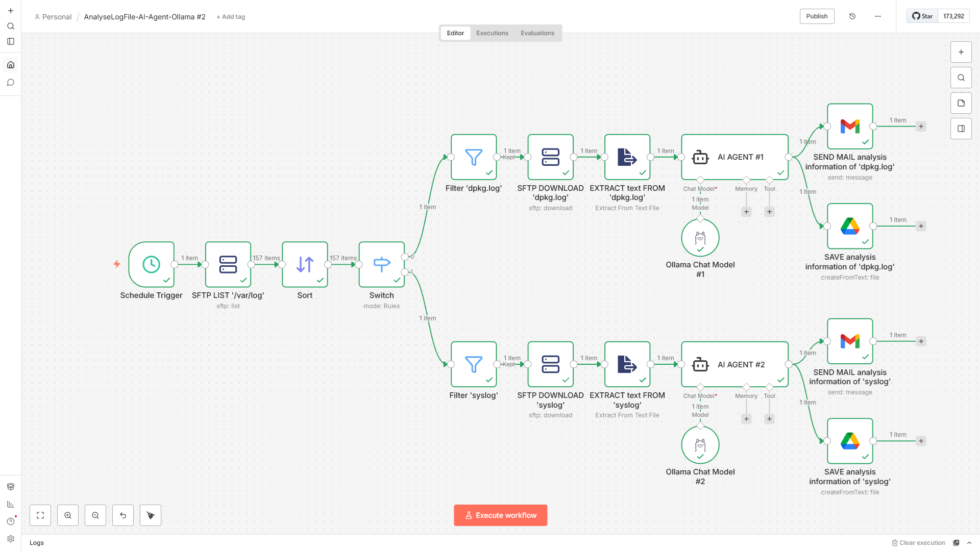Viewport: 980px width, 551px height.
Task: Click the Filter 'dpkg.log' funnel node
Action: click(x=473, y=157)
